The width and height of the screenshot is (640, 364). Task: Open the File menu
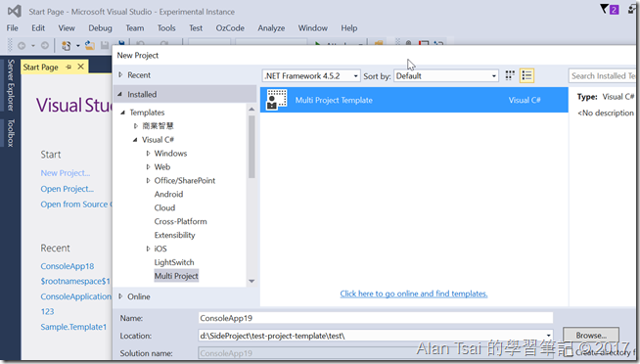(13, 27)
